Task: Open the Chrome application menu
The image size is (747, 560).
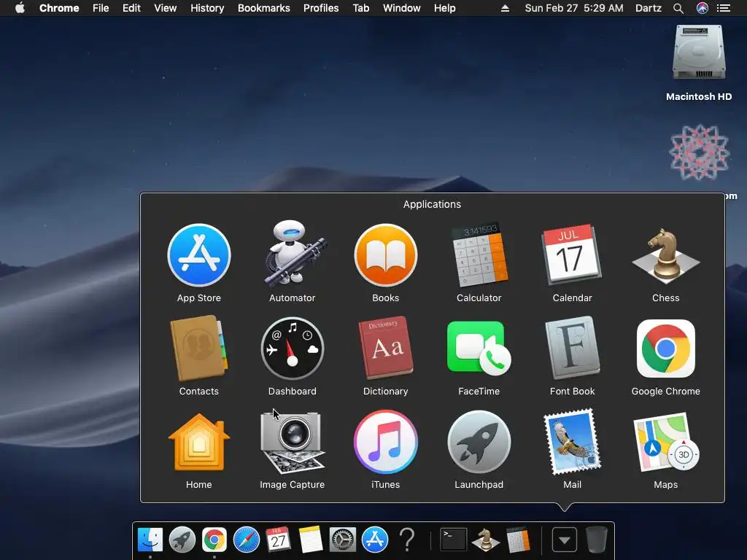Action: (59, 8)
